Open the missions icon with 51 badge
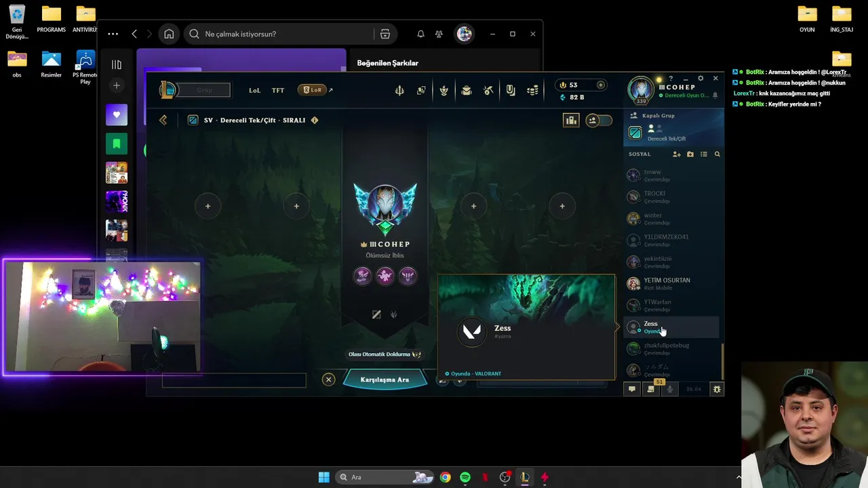The height and width of the screenshot is (488, 868). (x=651, y=388)
